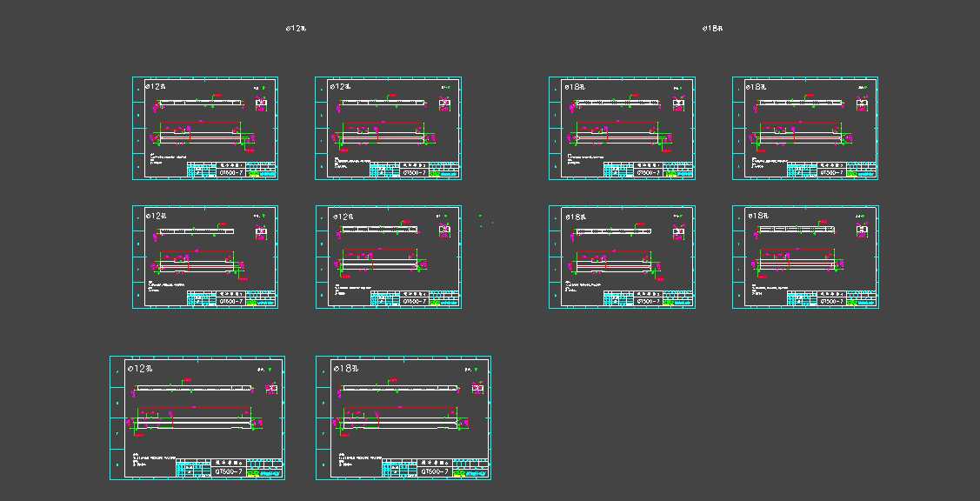
Task: Select the standalone ø18孔 heading above the sheets
Action: [712, 28]
